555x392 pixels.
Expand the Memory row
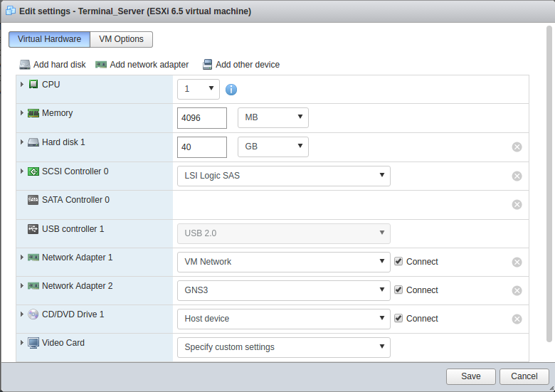pos(22,113)
